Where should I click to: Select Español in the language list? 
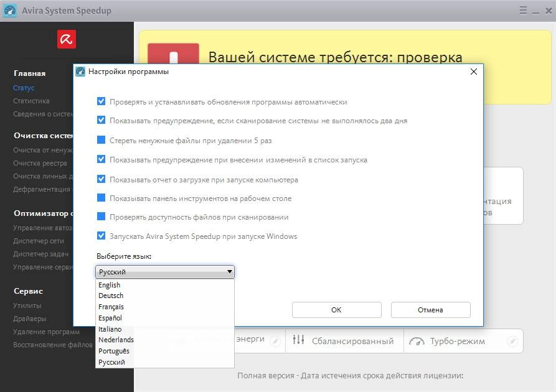165,318
